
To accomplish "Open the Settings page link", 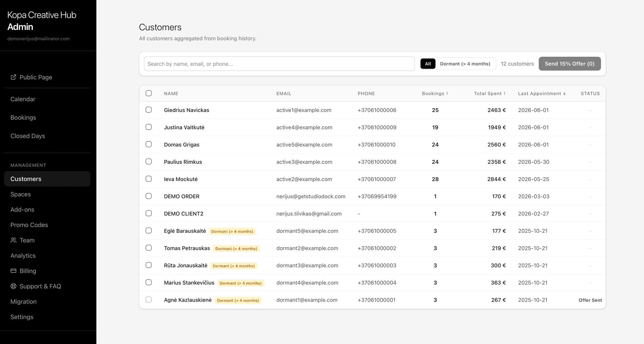I will point(21,317).
